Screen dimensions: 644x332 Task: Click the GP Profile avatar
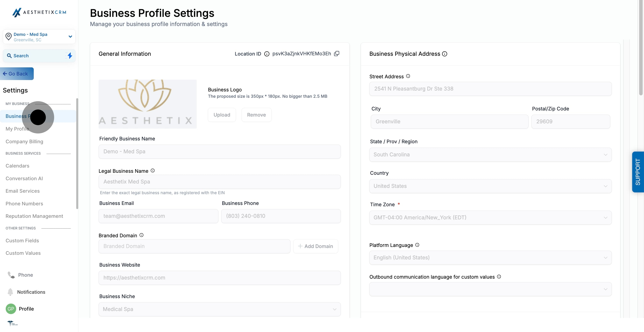click(11, 309)
